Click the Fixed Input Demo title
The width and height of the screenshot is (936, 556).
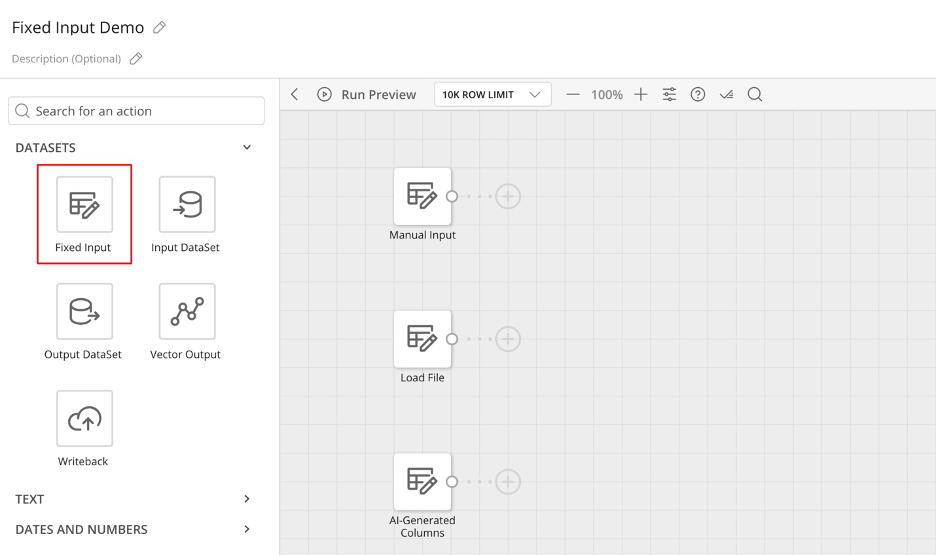point(78,27)
